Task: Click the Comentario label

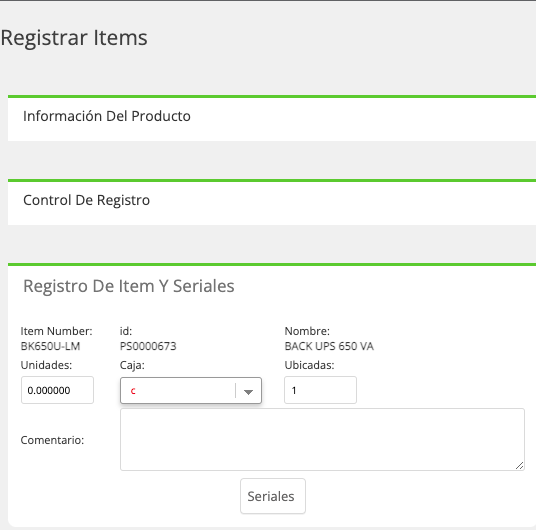Action: tap(52, 440)
